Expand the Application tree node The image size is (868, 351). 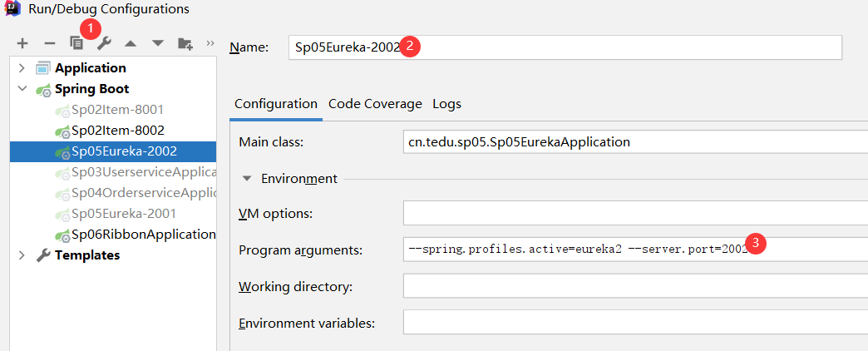coord(22,68)
